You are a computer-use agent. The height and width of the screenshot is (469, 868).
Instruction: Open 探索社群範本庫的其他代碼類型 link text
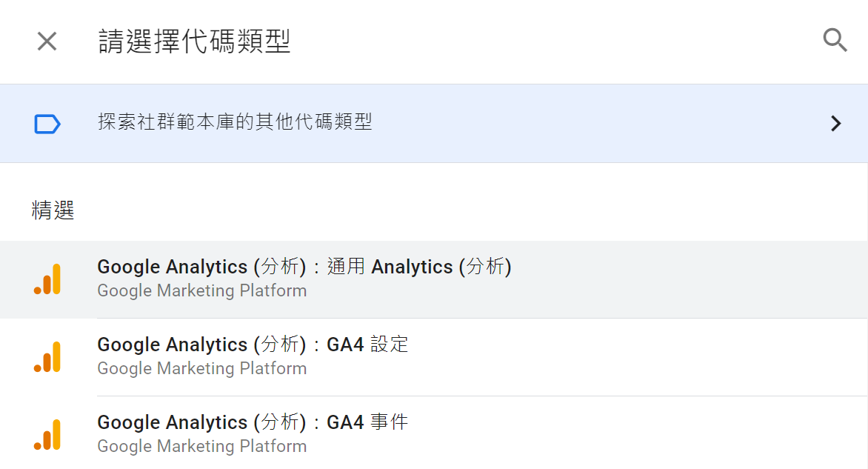click(x=235, y=122)
